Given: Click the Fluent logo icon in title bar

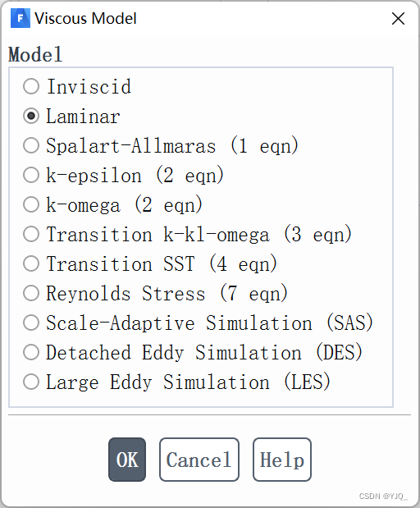Looking at the screenshot, I should [21, 18].
